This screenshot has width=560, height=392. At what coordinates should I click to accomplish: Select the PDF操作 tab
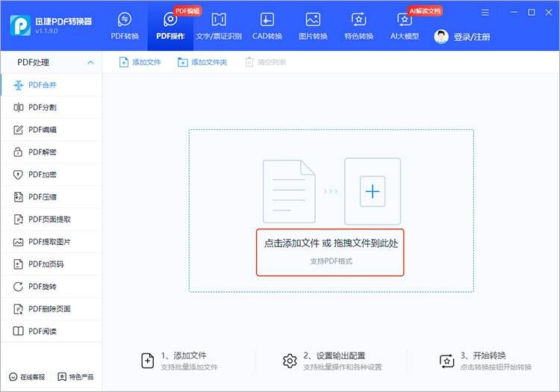170,26
